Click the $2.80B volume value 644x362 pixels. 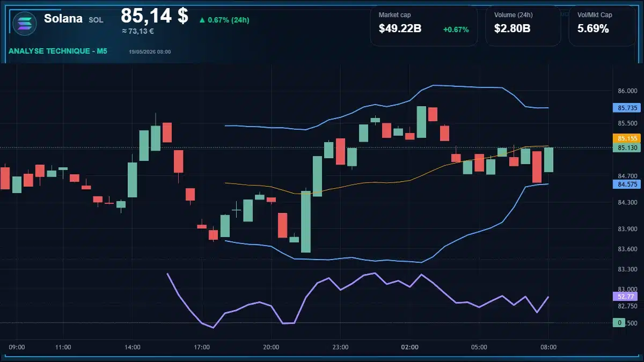(512, 29)
